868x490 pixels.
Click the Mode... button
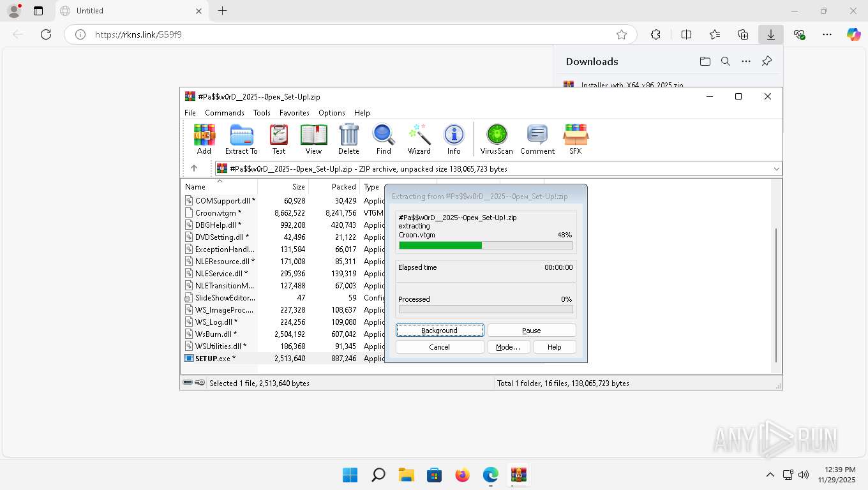[508, 346]
